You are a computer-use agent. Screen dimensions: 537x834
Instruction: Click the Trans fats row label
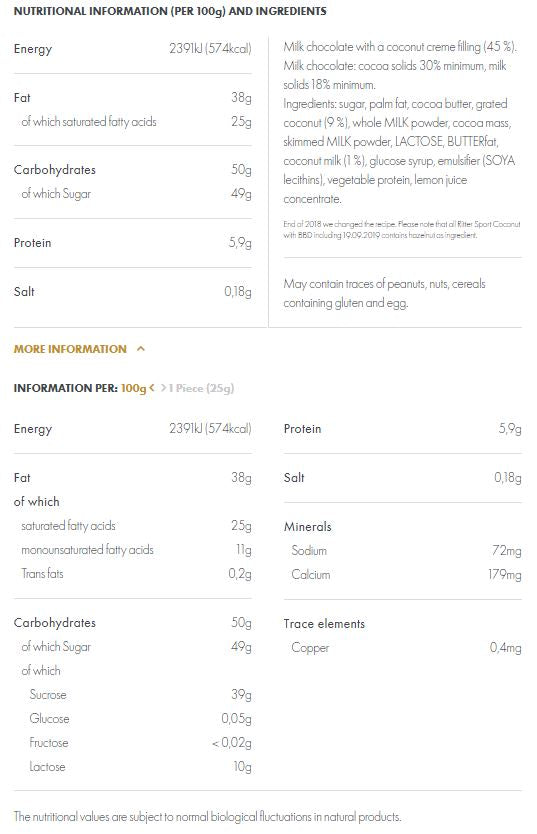click(42, 573)
